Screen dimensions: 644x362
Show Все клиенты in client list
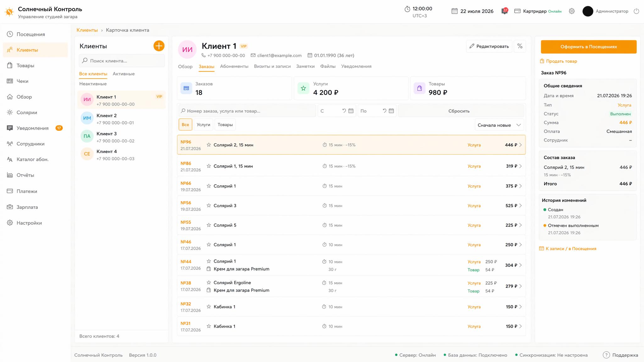point(93,74)
